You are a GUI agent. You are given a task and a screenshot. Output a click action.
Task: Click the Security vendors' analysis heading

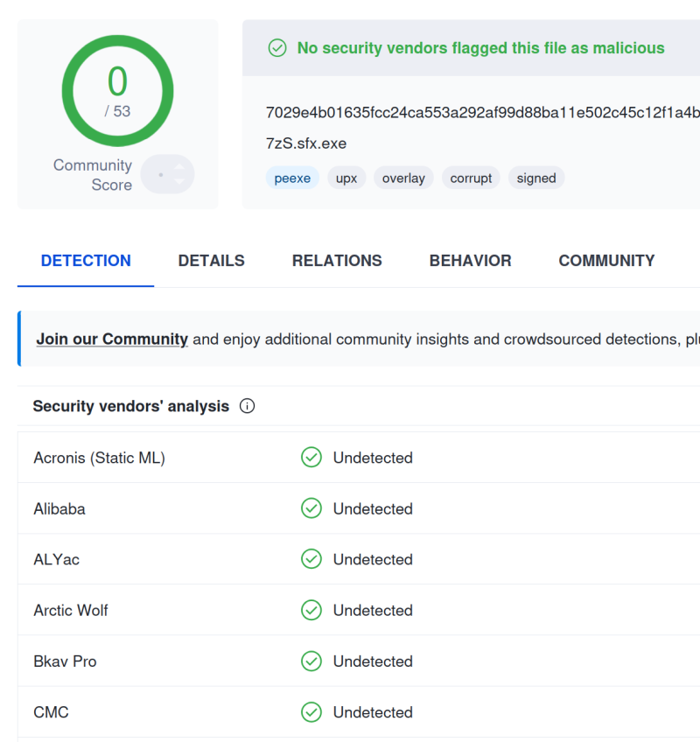coord(131,406)
